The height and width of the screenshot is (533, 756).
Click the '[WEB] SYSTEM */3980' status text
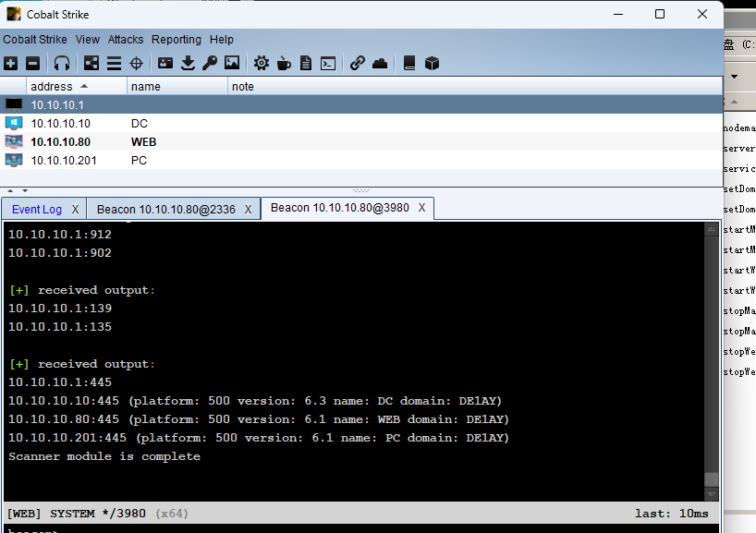point(76,514)
